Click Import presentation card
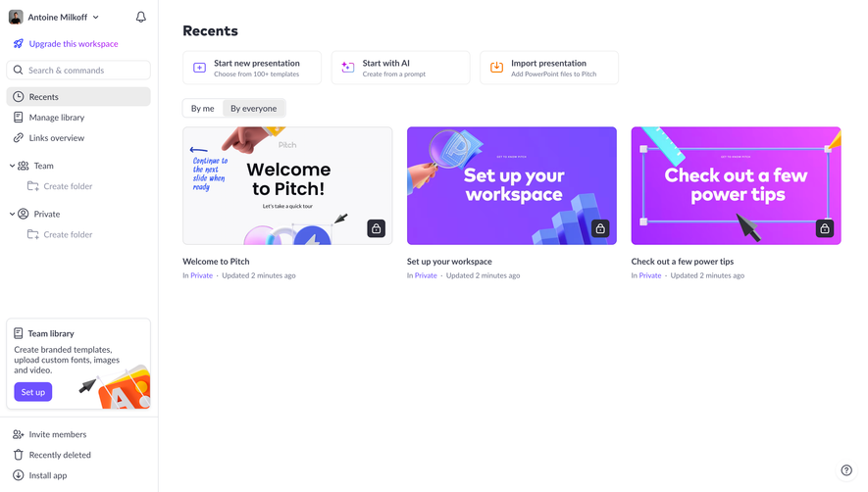Screen dimensions: 868x492 coord(549,68)
